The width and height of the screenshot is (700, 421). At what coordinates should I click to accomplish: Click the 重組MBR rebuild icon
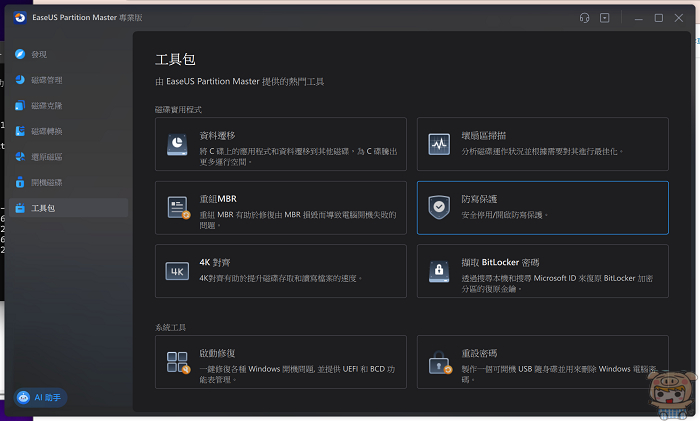point(178,207)
